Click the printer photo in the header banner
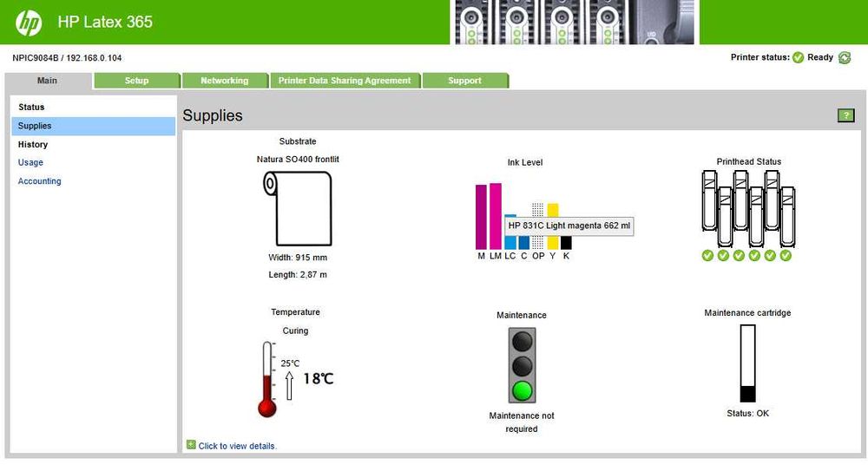 coord(575,23)
